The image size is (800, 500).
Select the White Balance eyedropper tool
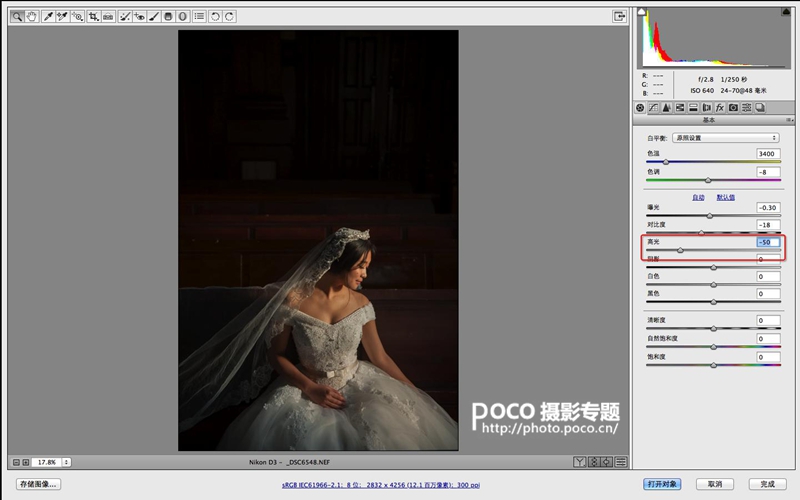click(x=48, y=16)
